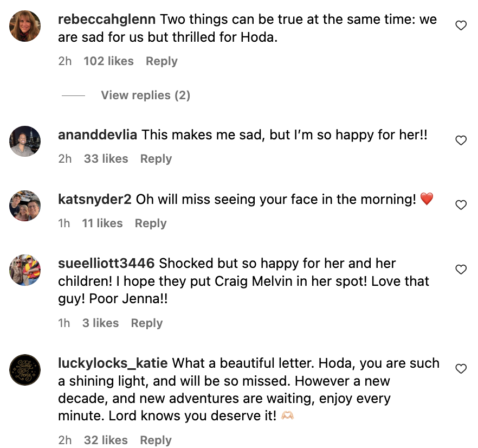The image size is (478, 448).
Task: Expand View replies under rebeccahglenn's comment
Action: tap(145, 95)
